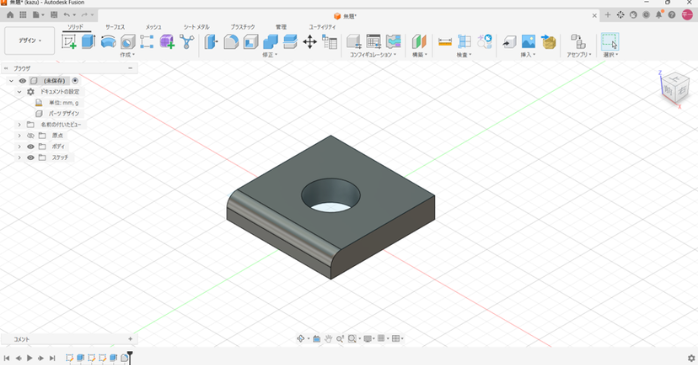This screenshot has width=698, height=365.
Task: Open the data panel grid icon
Action: pos(23,15)
